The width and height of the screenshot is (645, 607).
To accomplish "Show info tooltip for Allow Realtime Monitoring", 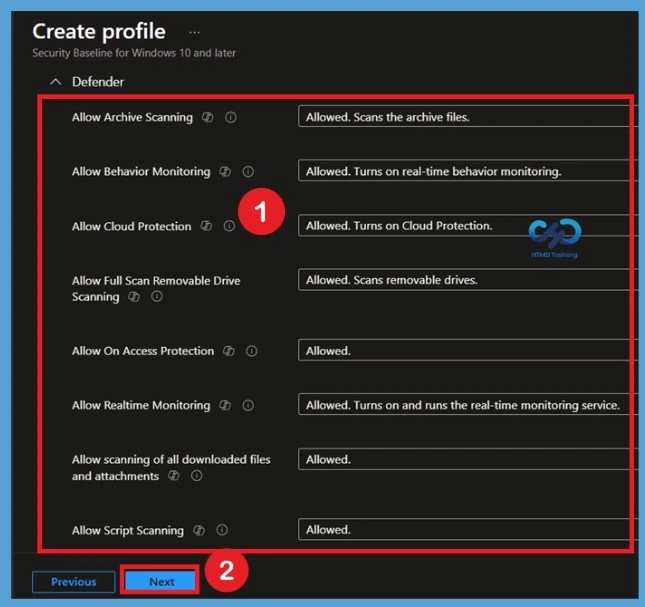I will click(x=248, y=405).
